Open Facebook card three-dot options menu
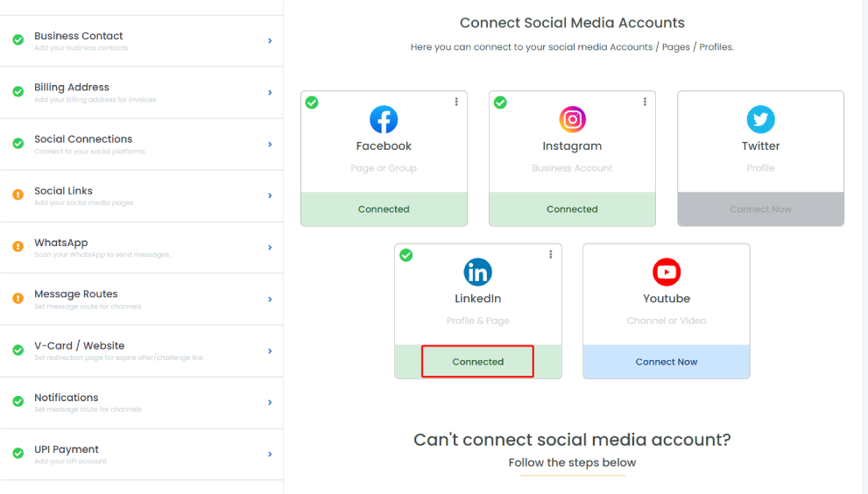Image resolution: width=868 pixels, height=494 pixels. coord(456,102)
